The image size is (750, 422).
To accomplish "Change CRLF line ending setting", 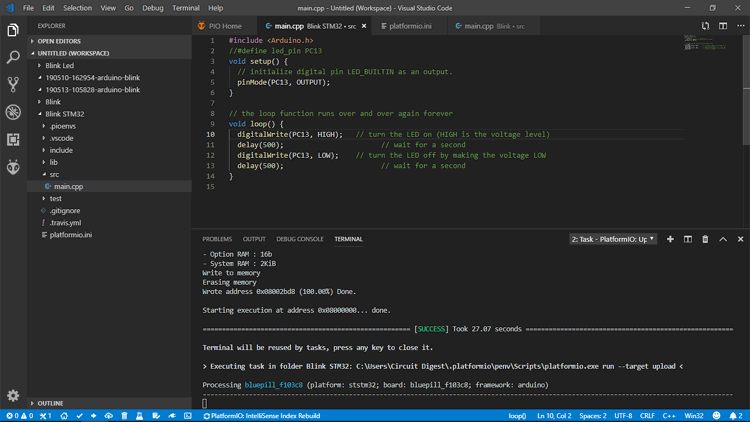I will 647,416.
